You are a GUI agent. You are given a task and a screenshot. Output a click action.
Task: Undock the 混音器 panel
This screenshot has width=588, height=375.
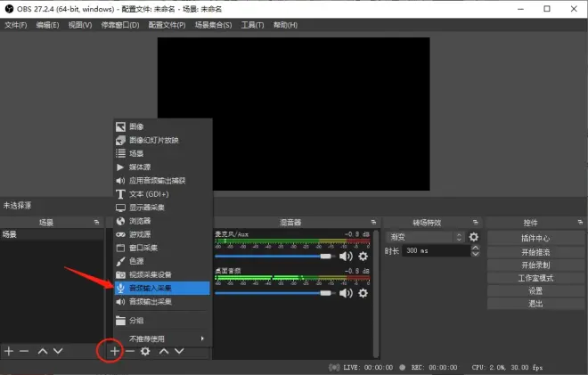coord(373,223)
